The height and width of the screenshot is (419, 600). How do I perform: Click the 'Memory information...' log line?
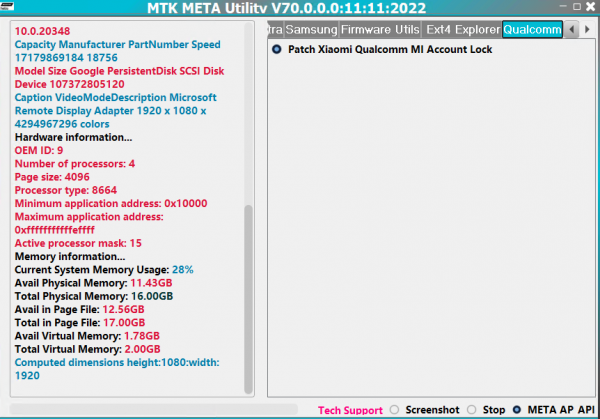coord(70,256)
